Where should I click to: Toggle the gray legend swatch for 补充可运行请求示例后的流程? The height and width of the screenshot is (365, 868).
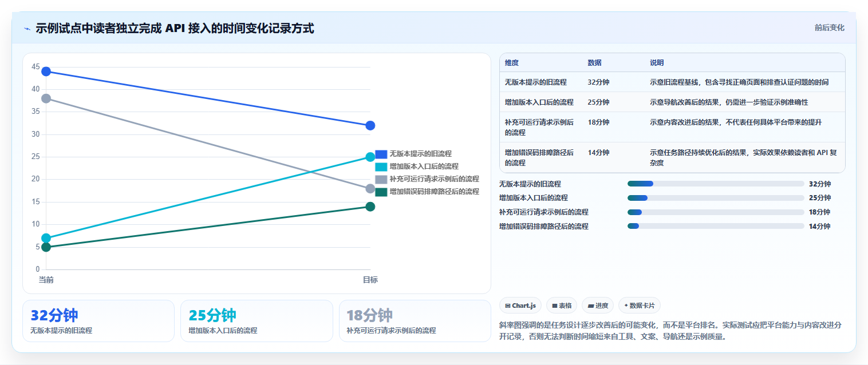pyautogui.click(x=381, y=179)
